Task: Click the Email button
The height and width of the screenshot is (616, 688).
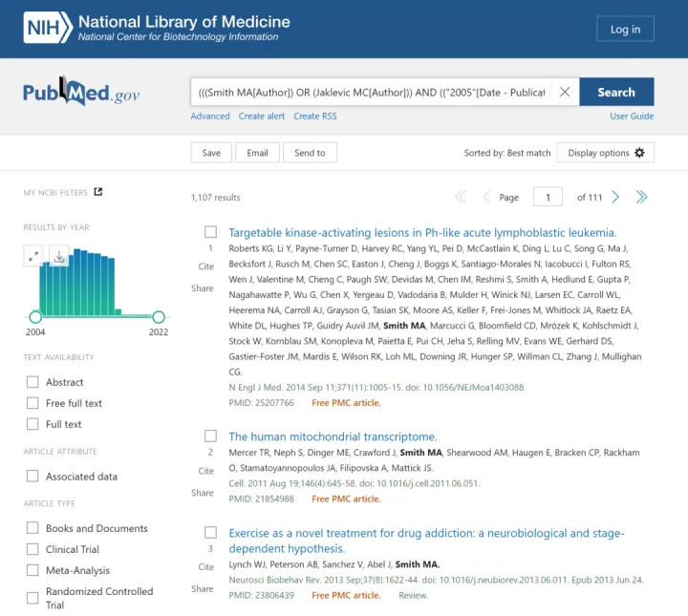Action: point(257,153)
